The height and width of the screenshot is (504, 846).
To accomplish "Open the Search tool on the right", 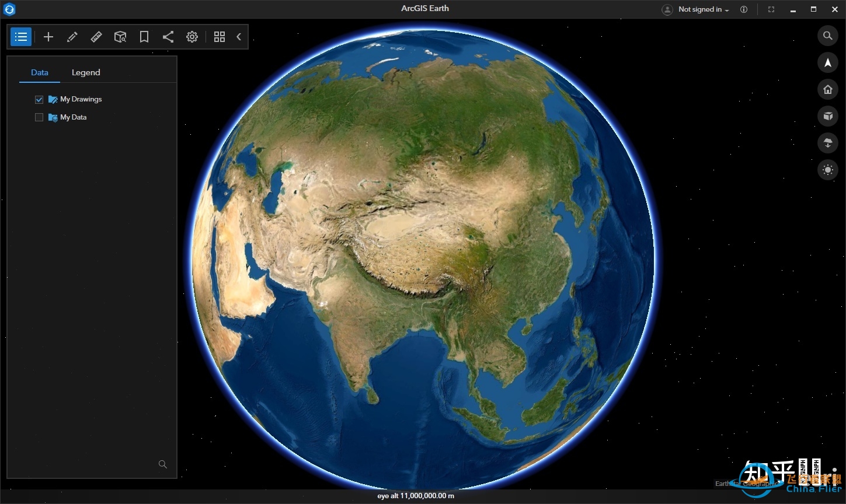I will tap(828, 36).
